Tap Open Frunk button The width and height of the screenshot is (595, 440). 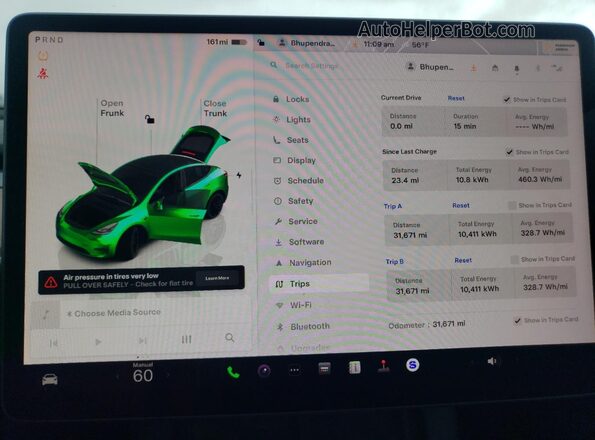pyautogui.click(x=112, y=108)
